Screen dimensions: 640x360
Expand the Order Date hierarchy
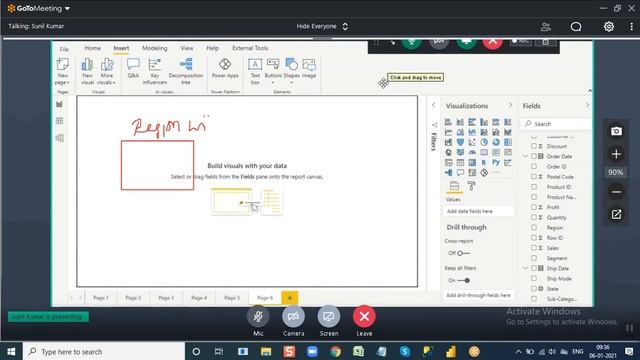tap(526, 156)
